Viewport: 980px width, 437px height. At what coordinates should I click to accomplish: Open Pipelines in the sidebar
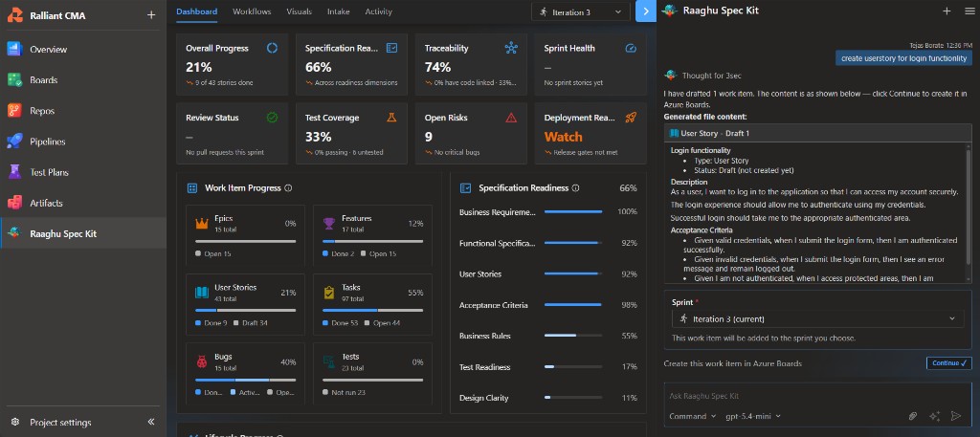[x=83, y=142]
